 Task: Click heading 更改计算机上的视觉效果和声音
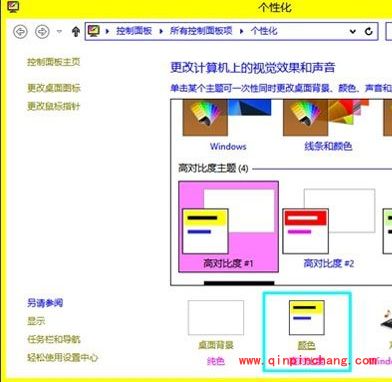click(253, 68)
